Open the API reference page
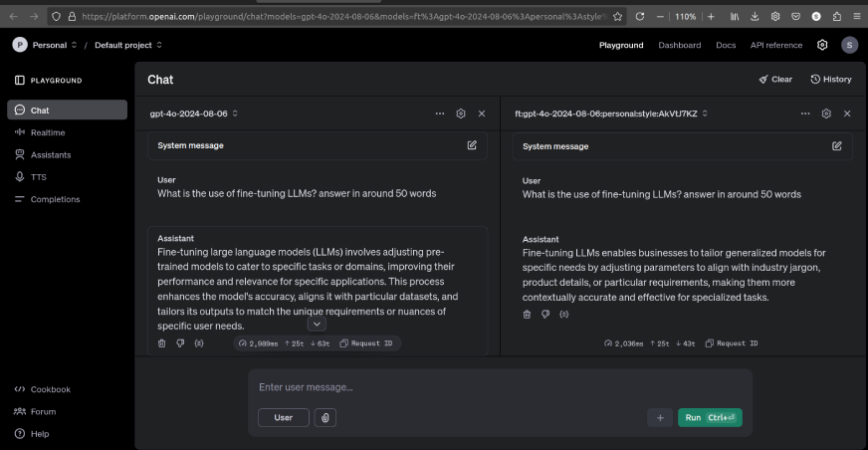868x450 pixels. point(776,45)
